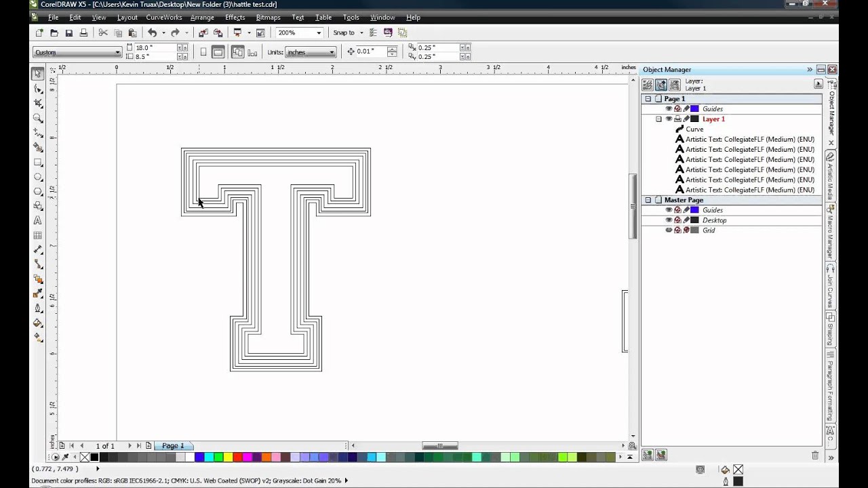Switch page to landscape orientation
This screenshot has width=868, height=488.
coord(218,52)
